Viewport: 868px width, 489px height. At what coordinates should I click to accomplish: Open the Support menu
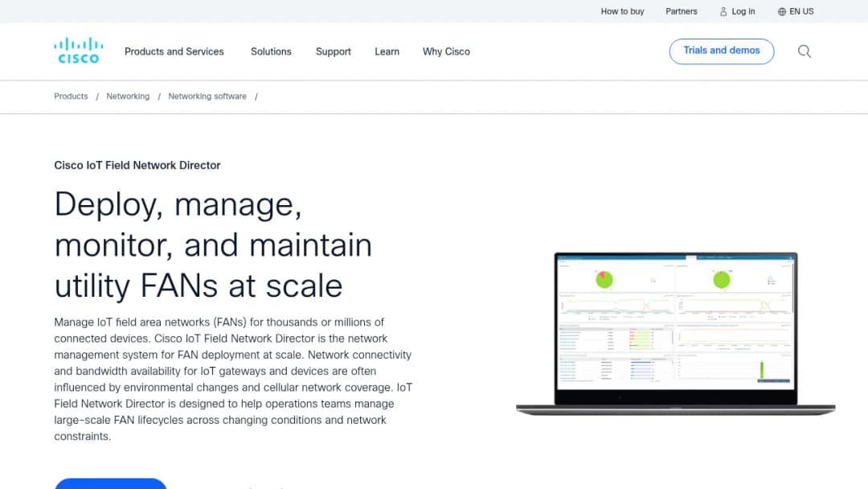[334, 51]
